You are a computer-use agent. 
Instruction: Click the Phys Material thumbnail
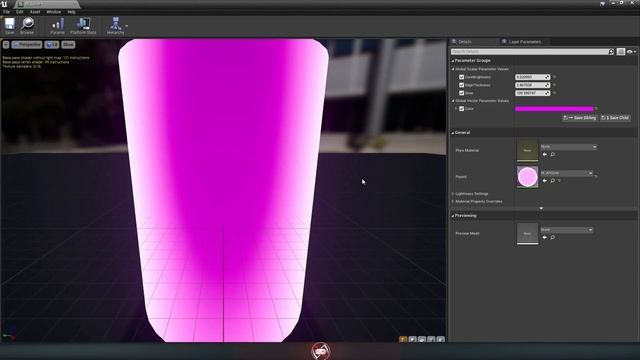coord(527,150)
